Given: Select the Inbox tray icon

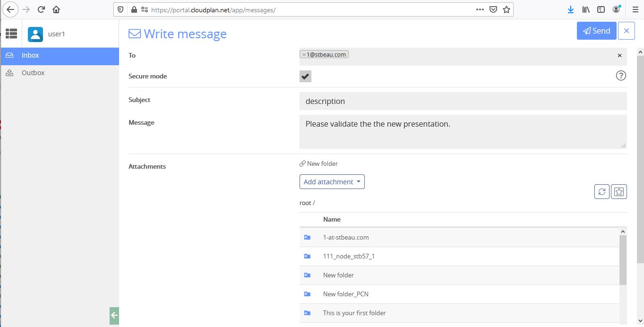Looking at the screenshot, I should [10, 55].
